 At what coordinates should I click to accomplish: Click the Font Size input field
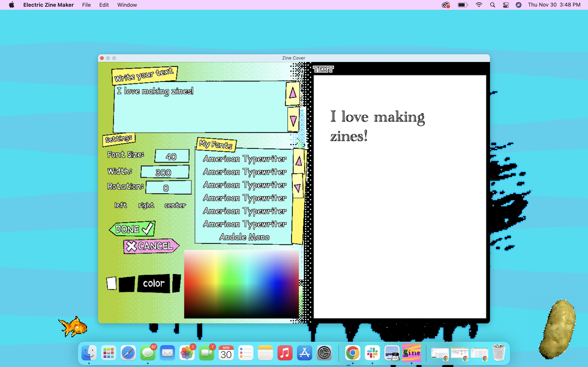172,156
